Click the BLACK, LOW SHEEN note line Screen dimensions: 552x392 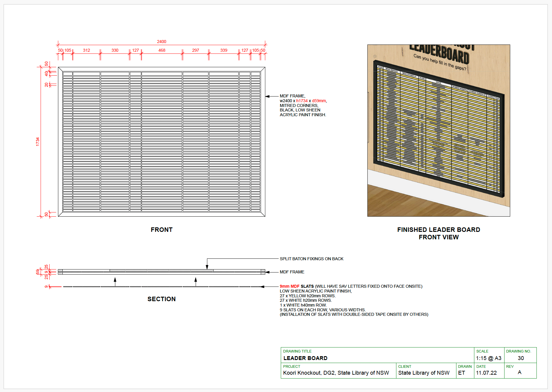click(300, 110)
